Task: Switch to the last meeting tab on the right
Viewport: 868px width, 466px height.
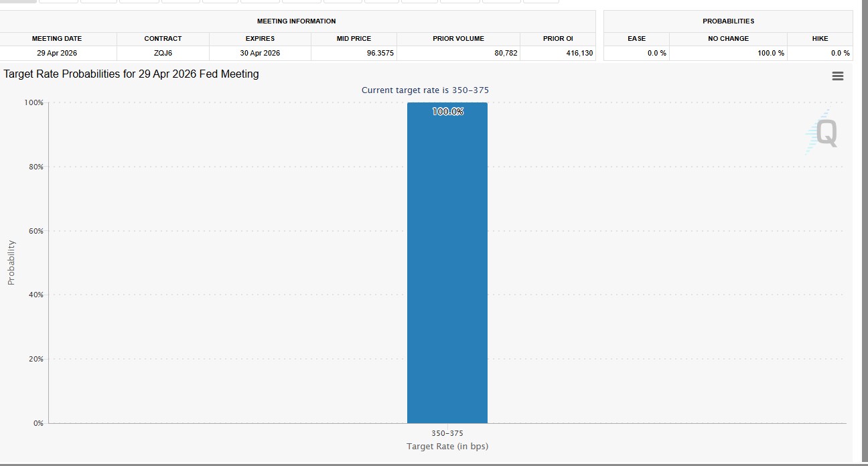Action: [541, 3]
